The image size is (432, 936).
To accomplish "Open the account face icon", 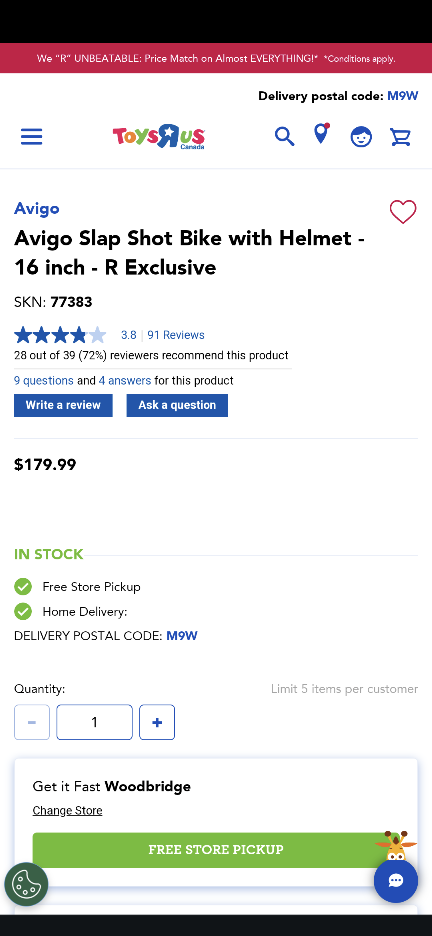I will tap(361, 137).
